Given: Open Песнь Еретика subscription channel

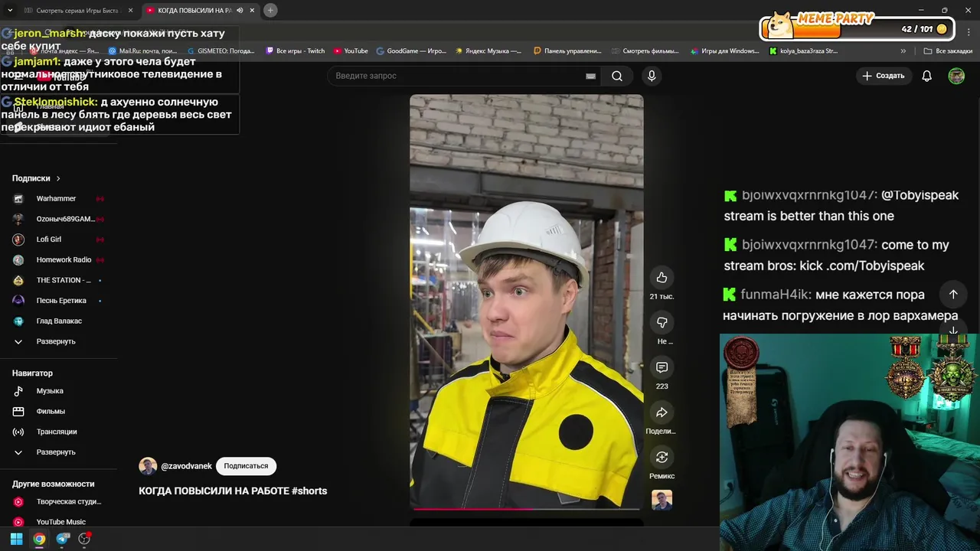Looking at the screenshot, I should point(57,301).
